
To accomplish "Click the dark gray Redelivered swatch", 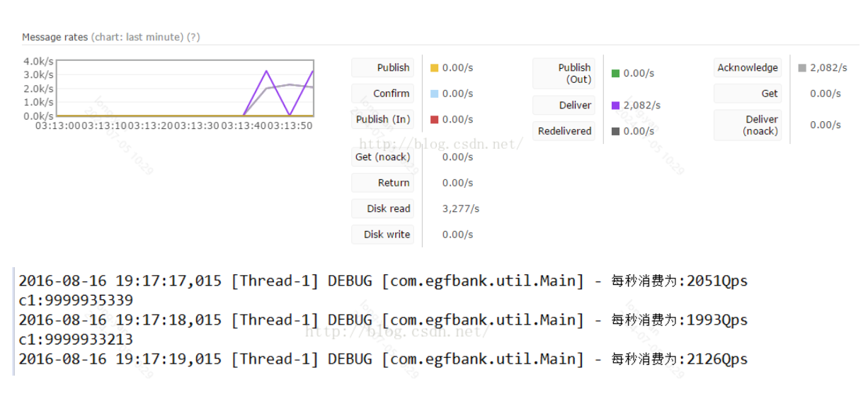I will click(616, 131).
